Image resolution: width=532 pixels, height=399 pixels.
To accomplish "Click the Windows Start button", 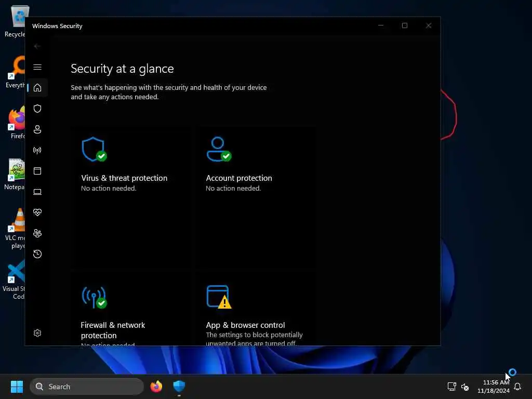I will [x=17, y=387].
